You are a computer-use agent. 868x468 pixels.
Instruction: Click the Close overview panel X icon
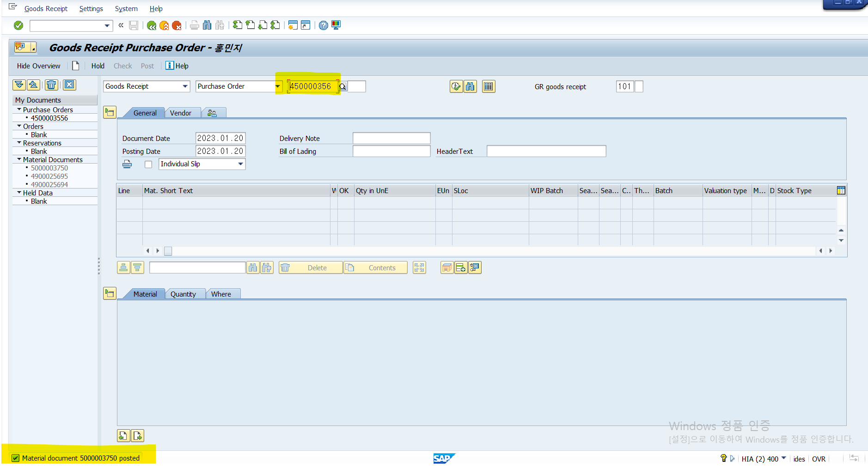click(69, 85)
